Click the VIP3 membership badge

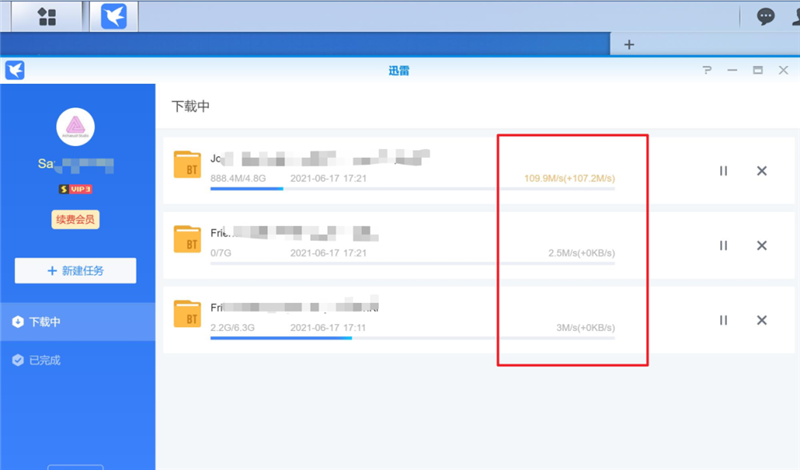[76, 189]
